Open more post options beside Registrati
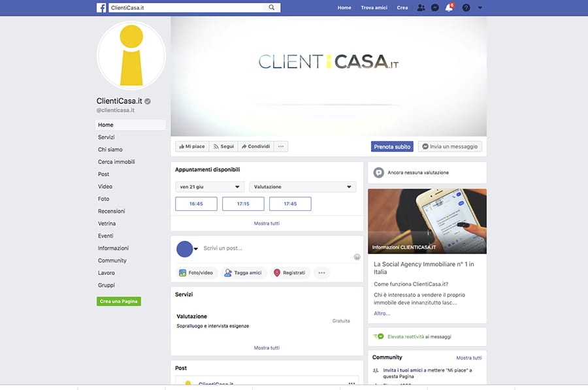Image resolution: width=588 pixels, height=390 pixels. pos(321,273)
